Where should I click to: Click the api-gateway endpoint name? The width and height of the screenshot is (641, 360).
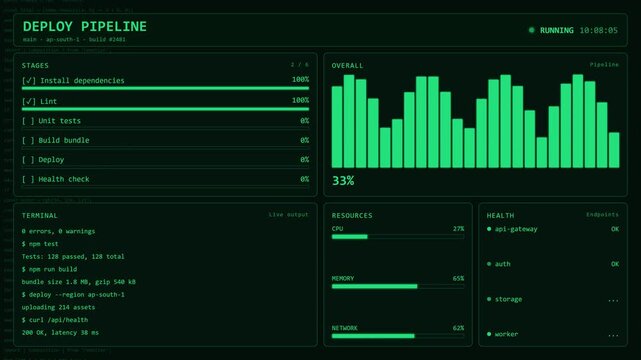pyautogui.click(x=516, y=229)
